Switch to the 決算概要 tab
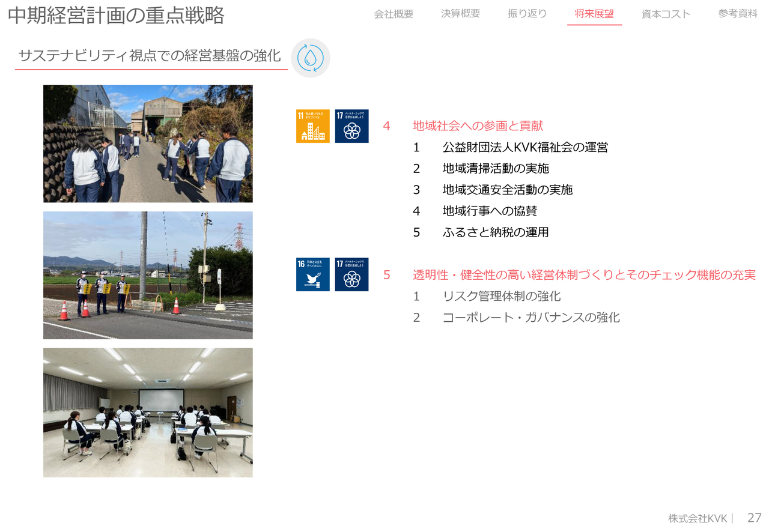Image resolution: width=769 pixels, height=532 pixels. (460, 14)
